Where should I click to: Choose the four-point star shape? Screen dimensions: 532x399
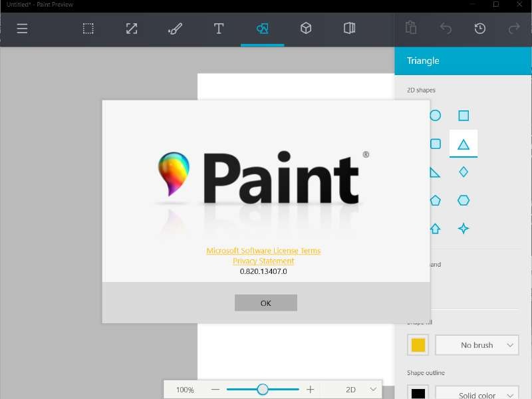(464, 229)
